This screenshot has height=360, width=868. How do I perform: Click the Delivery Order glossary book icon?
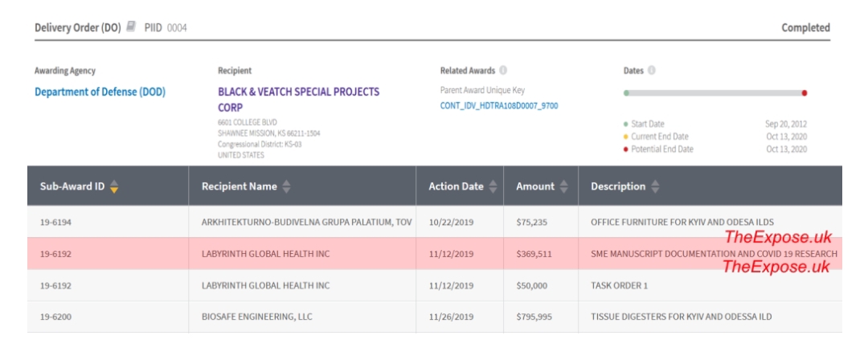point(131,27)
